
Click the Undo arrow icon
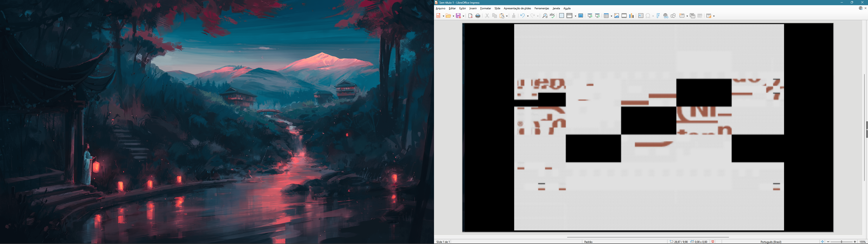pos(522,16)
